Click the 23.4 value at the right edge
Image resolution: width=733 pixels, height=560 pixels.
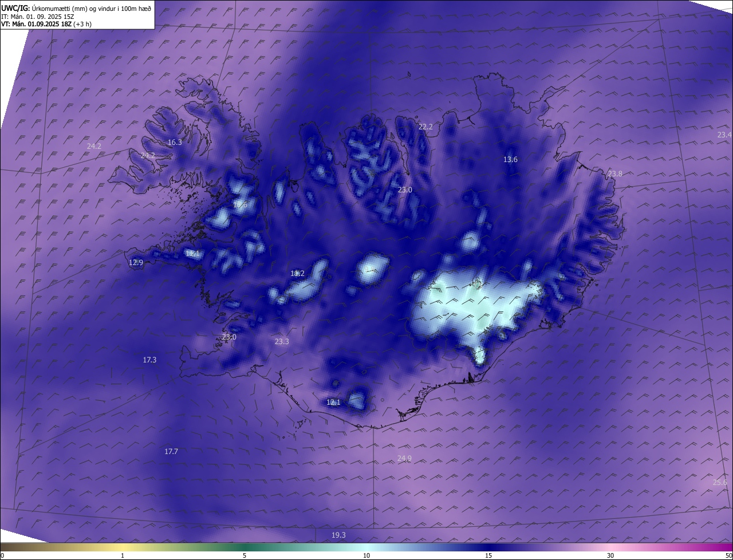click(x=724, y=135)
